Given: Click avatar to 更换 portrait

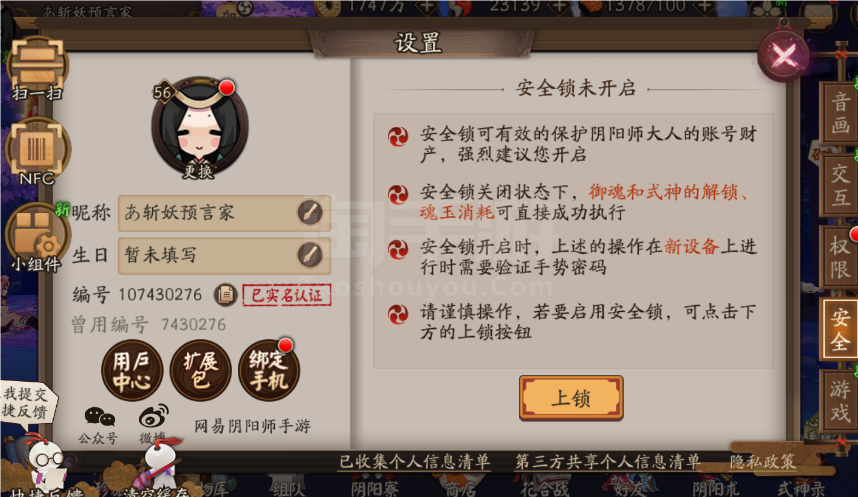Looking at the screenshot, I should point(200,129).
